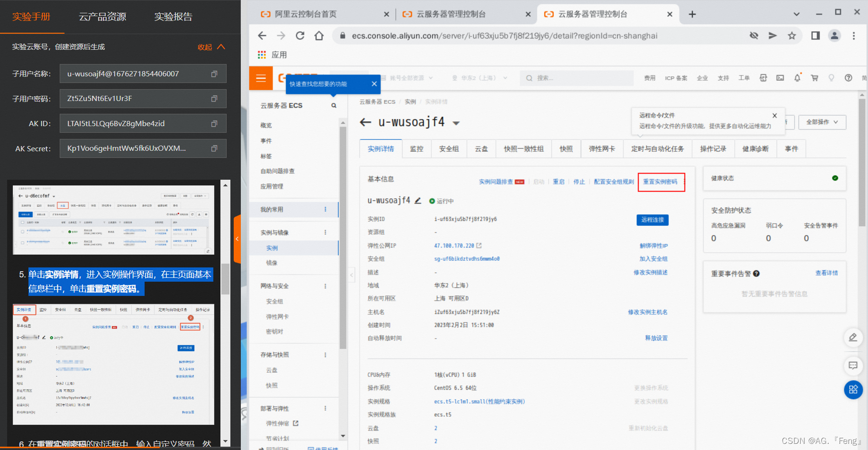Click 查看详情 in event alerts
The width and height of the screenshot is (868, 450).
pos(826,273)
